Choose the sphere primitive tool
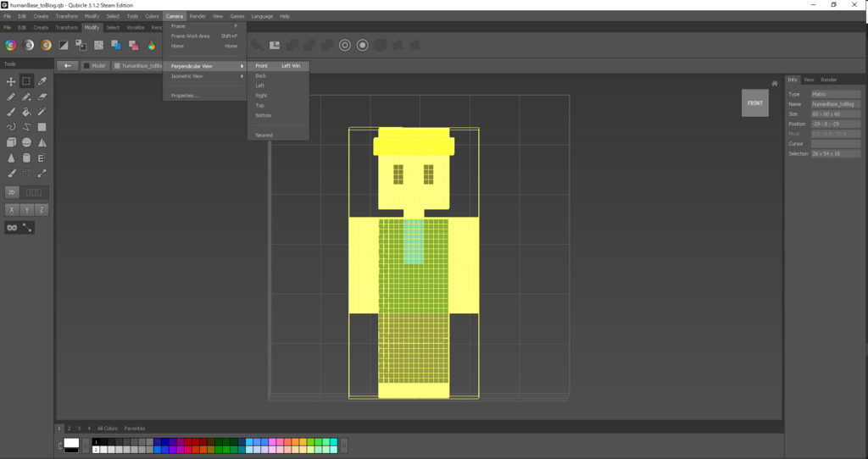 (x=26, y=142)
